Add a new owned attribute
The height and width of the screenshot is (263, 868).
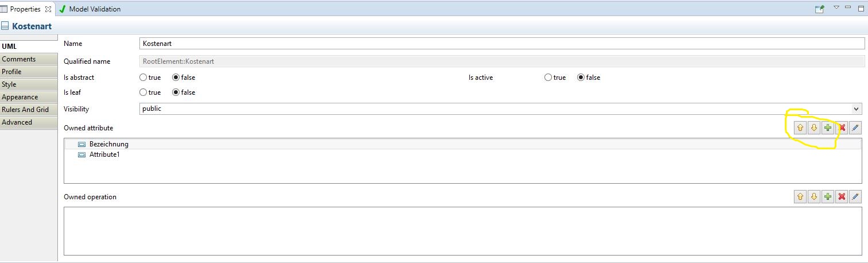click(828, 128)
